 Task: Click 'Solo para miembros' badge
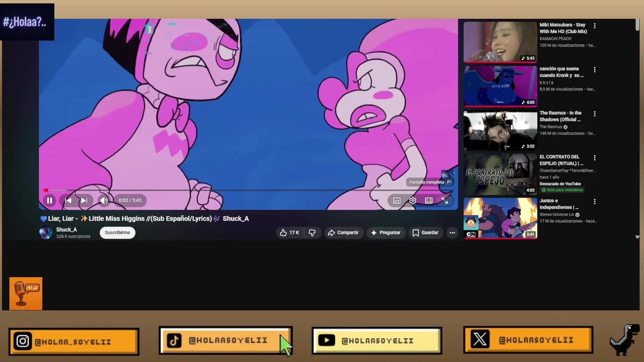561,190
